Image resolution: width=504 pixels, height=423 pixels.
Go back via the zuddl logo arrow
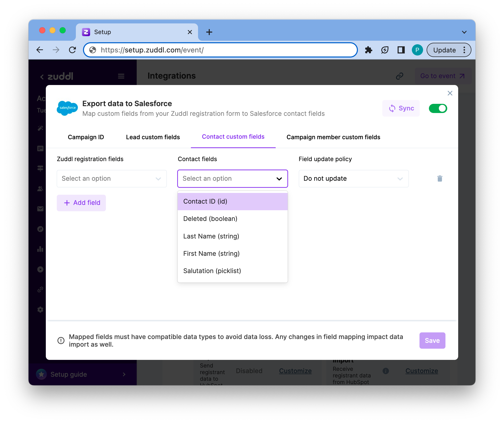tap(42, 76)
